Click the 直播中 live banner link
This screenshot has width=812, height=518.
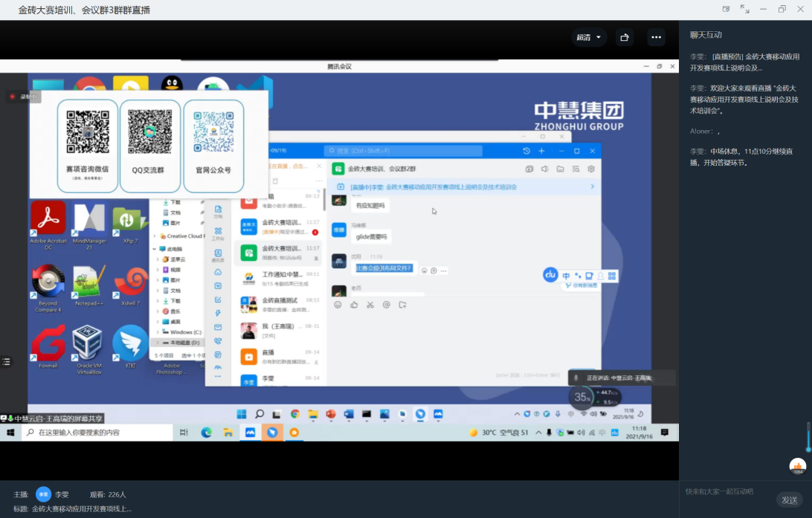pos(434,187)
